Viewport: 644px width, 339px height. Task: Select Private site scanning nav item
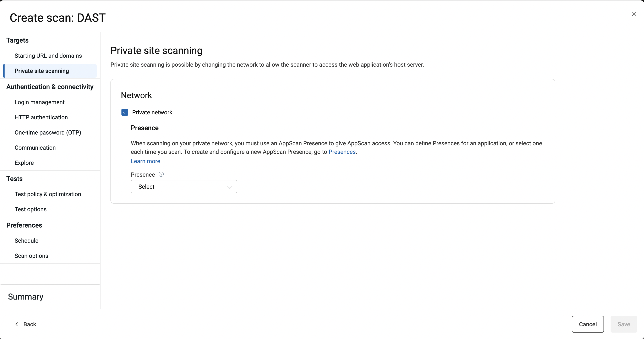tap(50, 71)
